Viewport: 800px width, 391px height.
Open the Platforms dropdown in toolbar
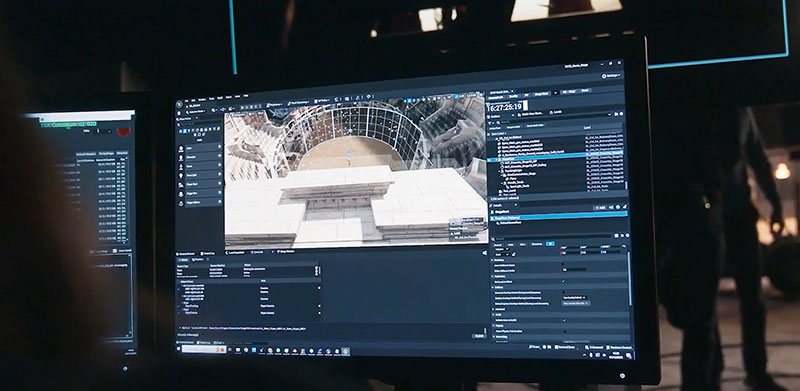coord(274,105)
